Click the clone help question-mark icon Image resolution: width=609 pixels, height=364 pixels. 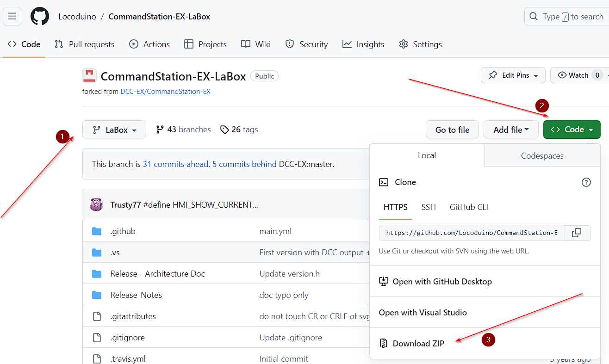pyautogui.click(x=586, y=182)
